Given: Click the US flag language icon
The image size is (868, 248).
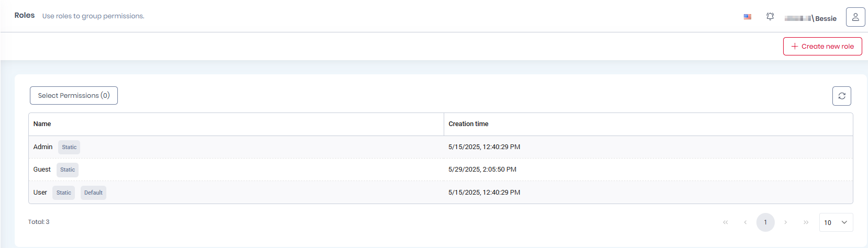Looking at the screenshot, I should point(748,17).
